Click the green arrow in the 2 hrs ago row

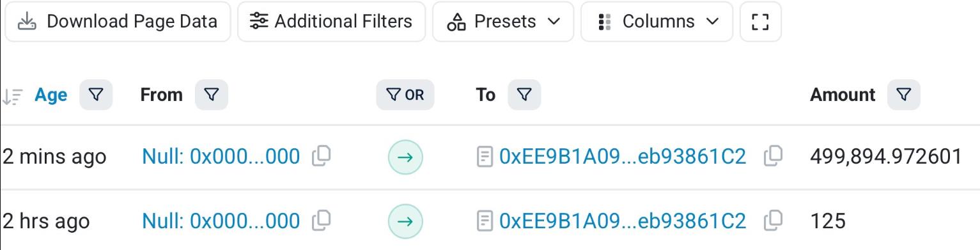click(405, 221)
